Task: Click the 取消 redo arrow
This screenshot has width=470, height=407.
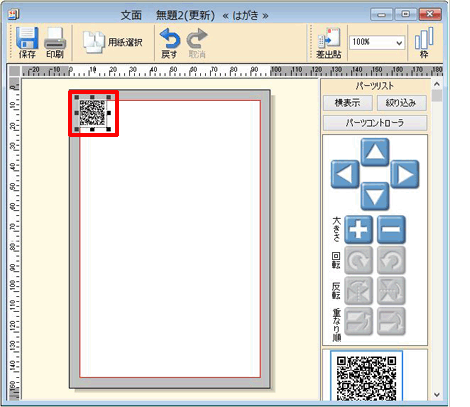Action: 197,43
